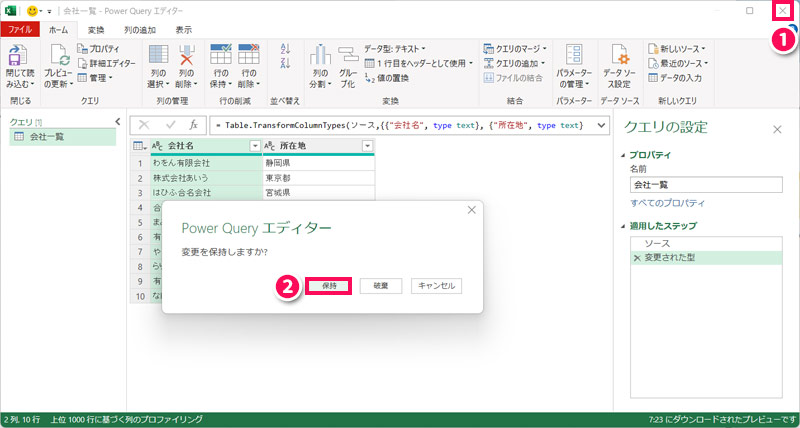Open the 最近のソース dropdown

[678, 63]
